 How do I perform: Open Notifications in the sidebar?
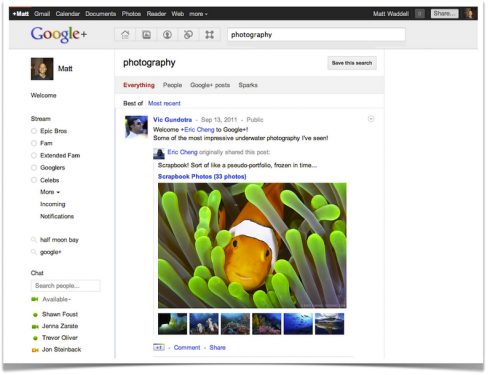pos(57,216)
